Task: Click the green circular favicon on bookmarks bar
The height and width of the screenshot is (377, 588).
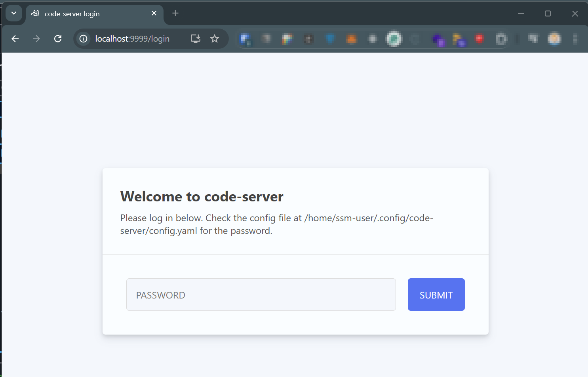Action: click(x=394, y=38)
